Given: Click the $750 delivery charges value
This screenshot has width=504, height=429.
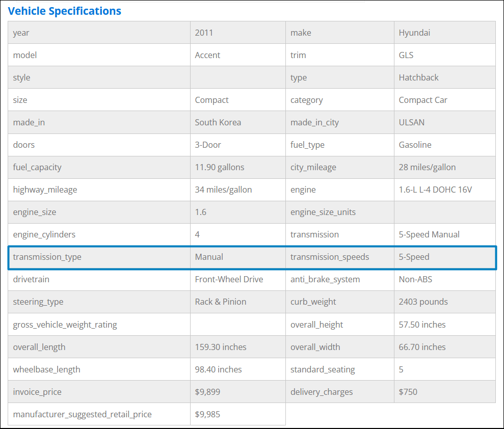Looking at the screenshot, I should point(408,392).
